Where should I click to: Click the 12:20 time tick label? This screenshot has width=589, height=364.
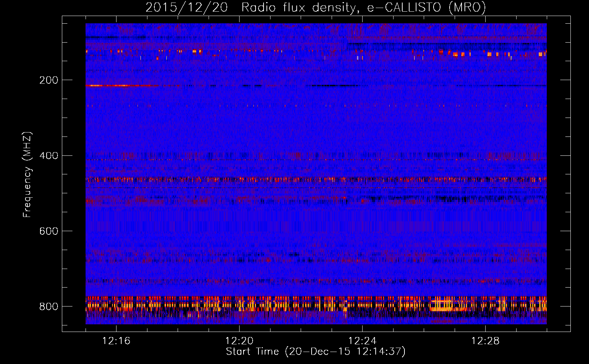239,341
